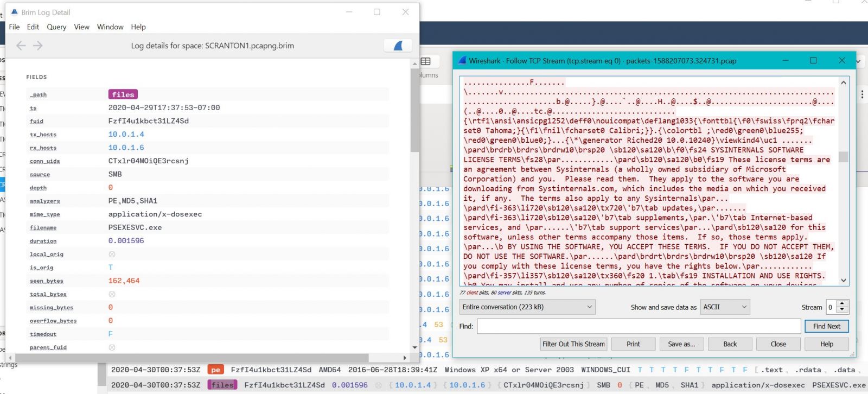Click the Wireshark fin button in Brim

point(398,46)
